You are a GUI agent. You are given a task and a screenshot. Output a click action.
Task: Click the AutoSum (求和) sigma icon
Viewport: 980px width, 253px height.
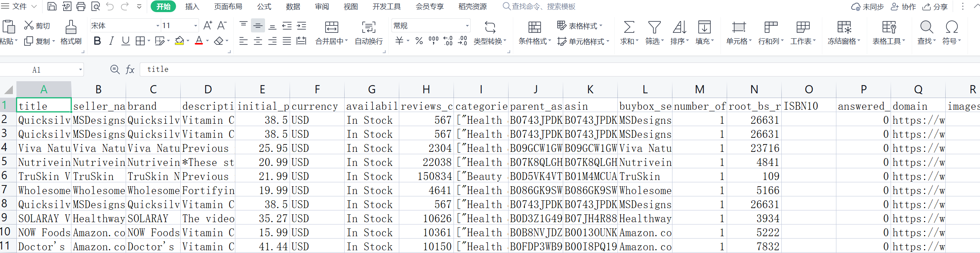click(629, 27)
